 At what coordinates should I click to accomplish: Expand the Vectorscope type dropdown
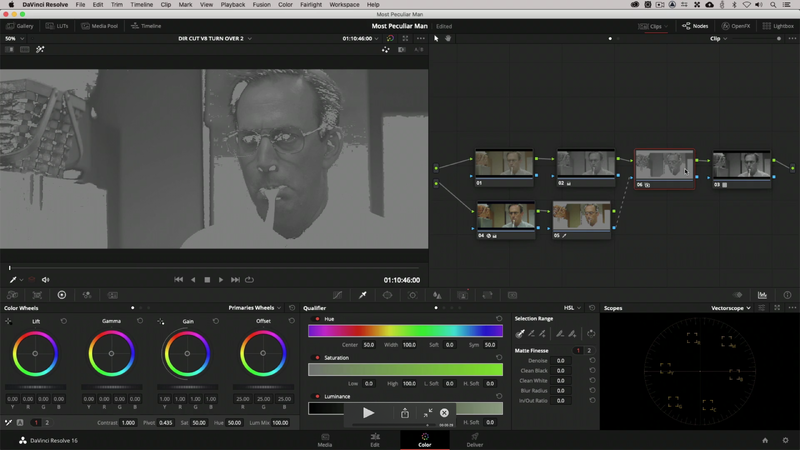coord(730,308)
